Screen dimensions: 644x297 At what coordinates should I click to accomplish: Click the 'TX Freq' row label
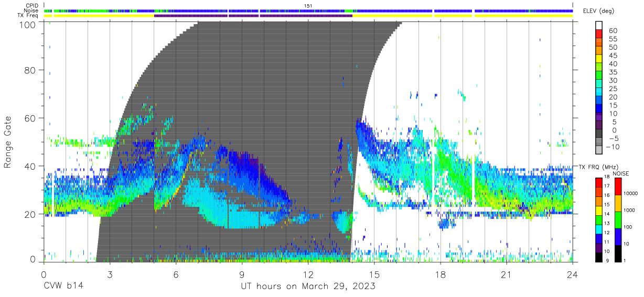[28, 15]
